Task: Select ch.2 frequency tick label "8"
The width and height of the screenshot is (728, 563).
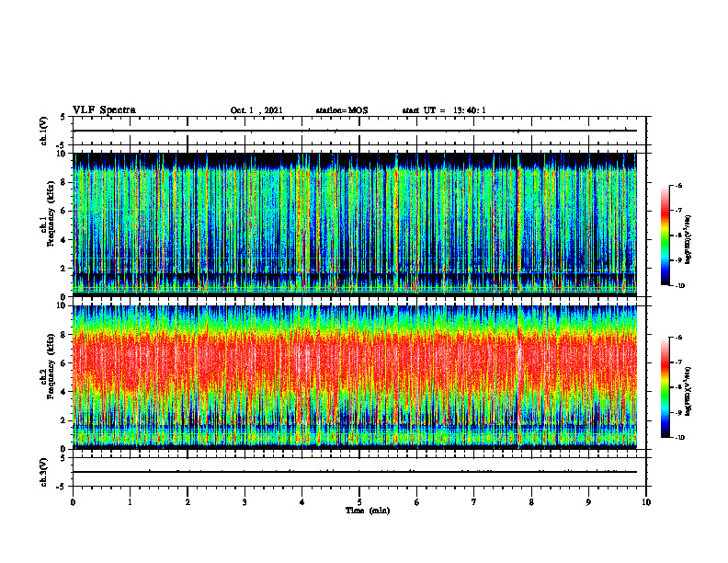Action: coord(64,335)
